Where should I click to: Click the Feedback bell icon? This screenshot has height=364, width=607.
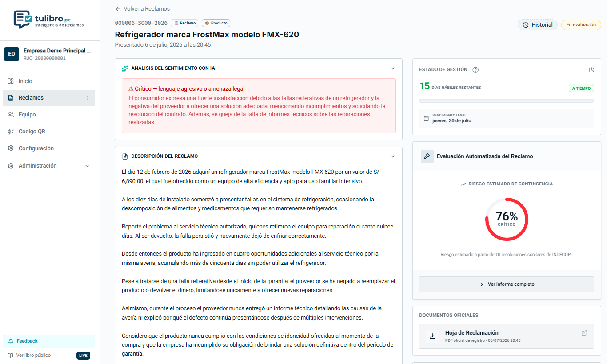[x=11, y=341]
